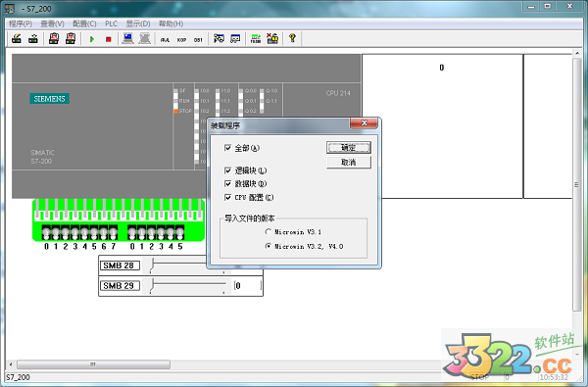Image resolution: width=588 pixels, height=387 pixels.
Task: Open the PLC menu
Action: point(111,24)
